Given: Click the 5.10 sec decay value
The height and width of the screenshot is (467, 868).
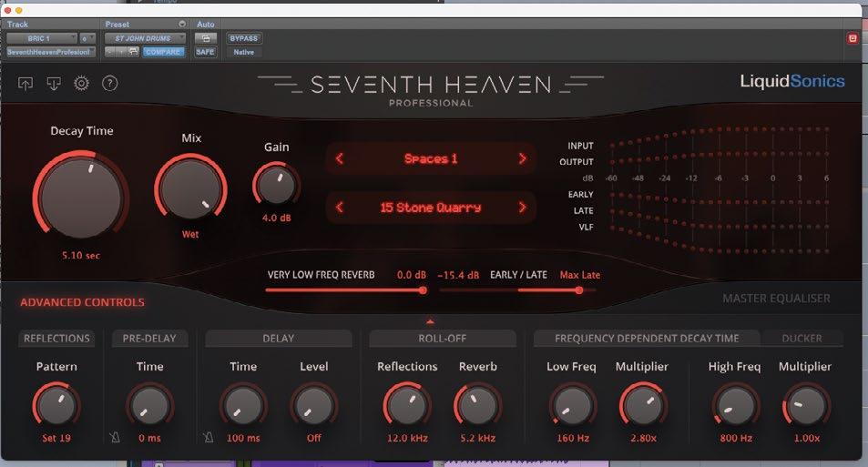Looking at the screenshot, I should (81, 256).
